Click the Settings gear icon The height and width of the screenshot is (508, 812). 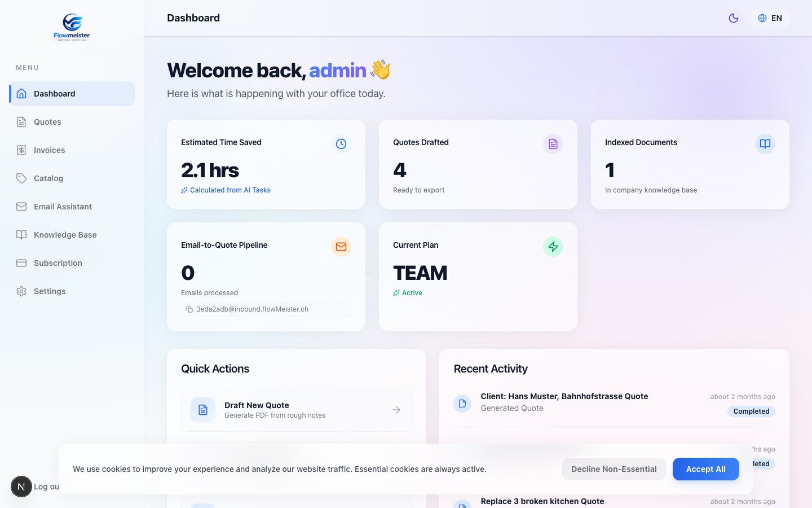[21, 291]
